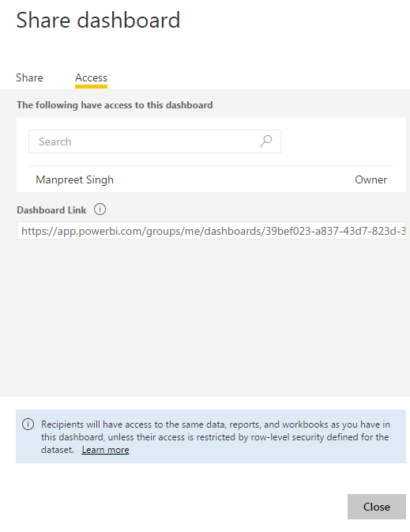Close the Share dashboard dialog
The width and height of the screenshot is (410, 532).
[x=377, y=507]
